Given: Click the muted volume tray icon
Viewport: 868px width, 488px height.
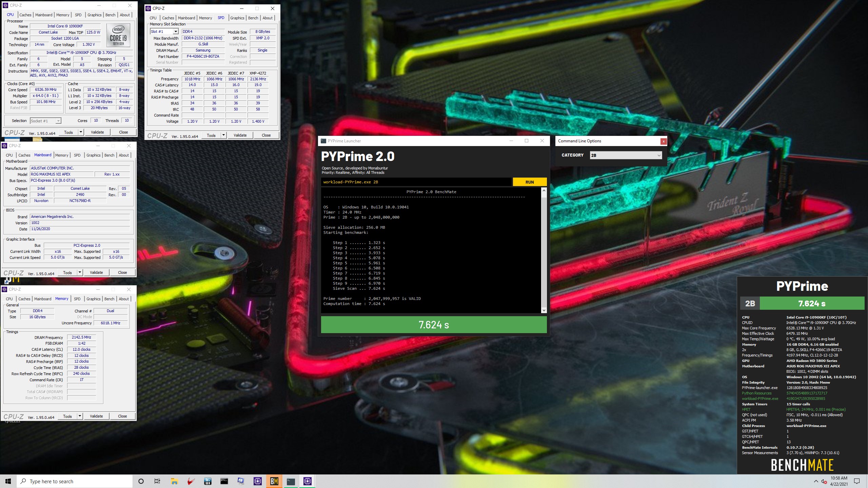Looking at the screenshot, I should [x=824, y=481].
